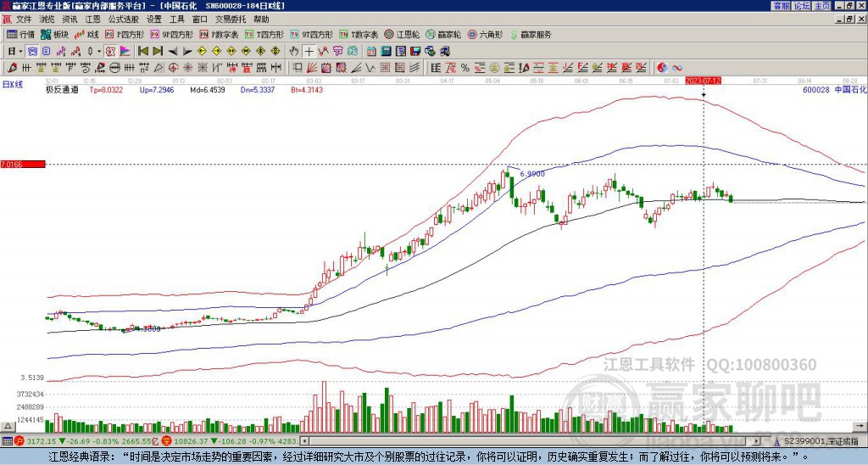The width and height of the screenshot is (868, 465).
Task: Click the 客服 customer service button
Action: pos(781,6)
